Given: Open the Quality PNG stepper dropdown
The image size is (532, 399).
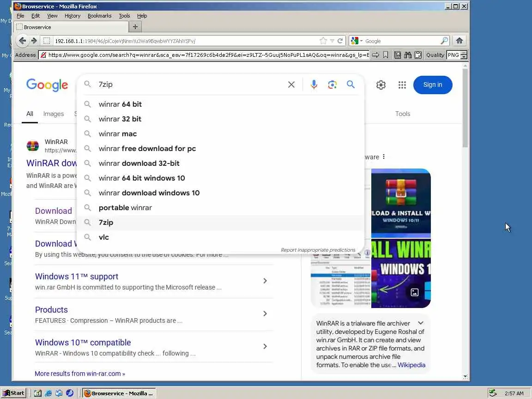Looking at the screenshot, I should [464, 55].
